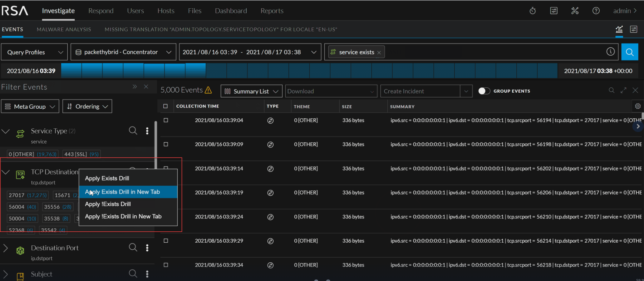Filter by 0 [OTHER] service value
This screenshot has width=644, height=281.
pos(33,154)
